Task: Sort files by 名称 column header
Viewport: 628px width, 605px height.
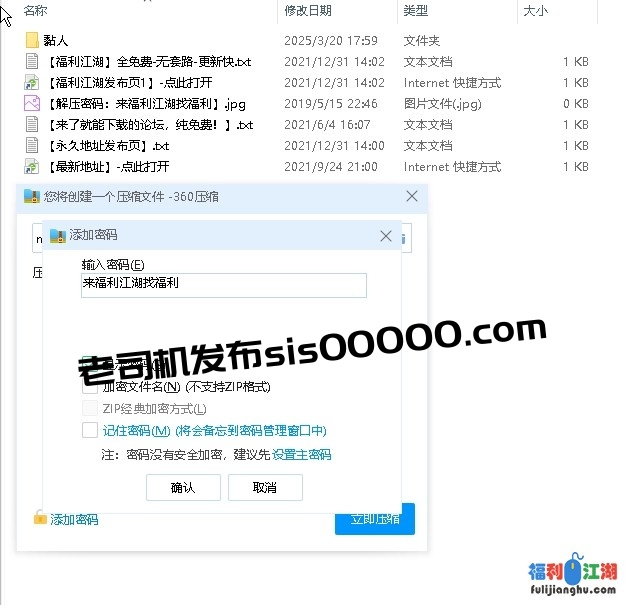Action: [x=35, y=11]
